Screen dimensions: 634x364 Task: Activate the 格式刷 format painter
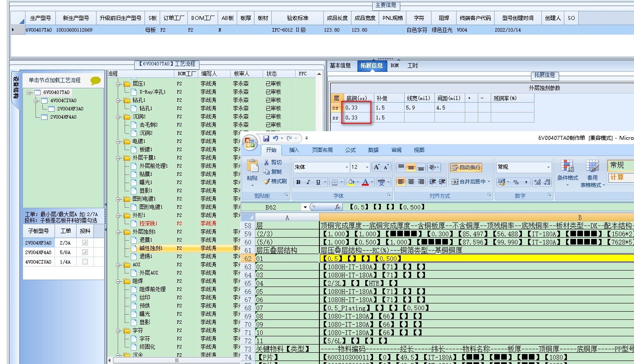click(x=275, y=181)
